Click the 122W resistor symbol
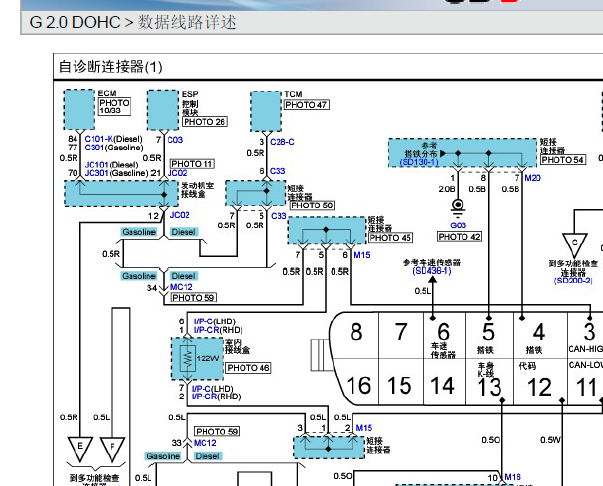The image size is (603, 486). tap(188, 358)
